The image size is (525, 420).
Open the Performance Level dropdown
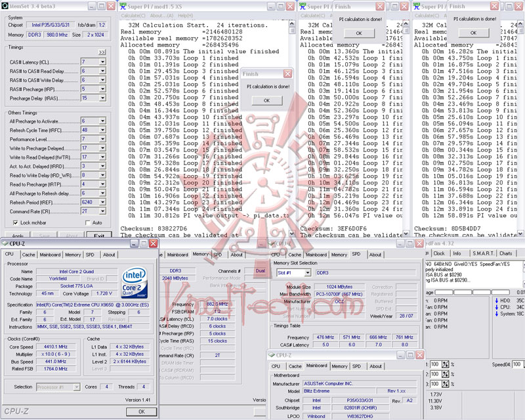pyautogui.click(x=102, y=139)
